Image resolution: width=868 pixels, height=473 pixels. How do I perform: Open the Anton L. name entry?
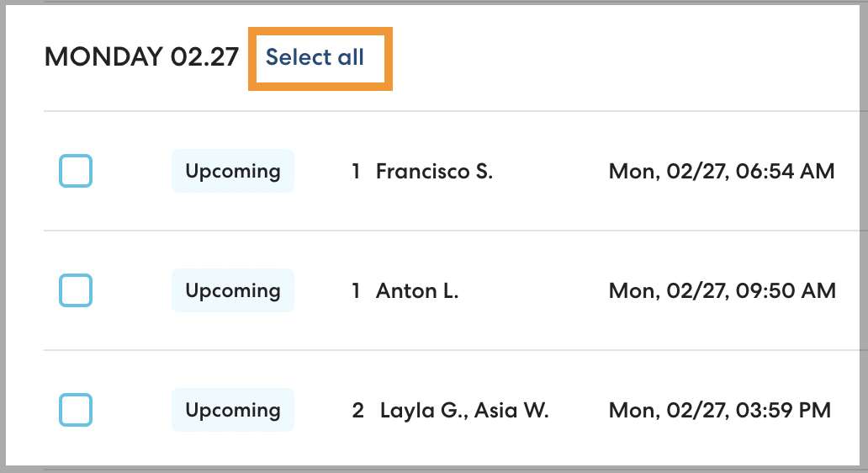tap(417, 291)
